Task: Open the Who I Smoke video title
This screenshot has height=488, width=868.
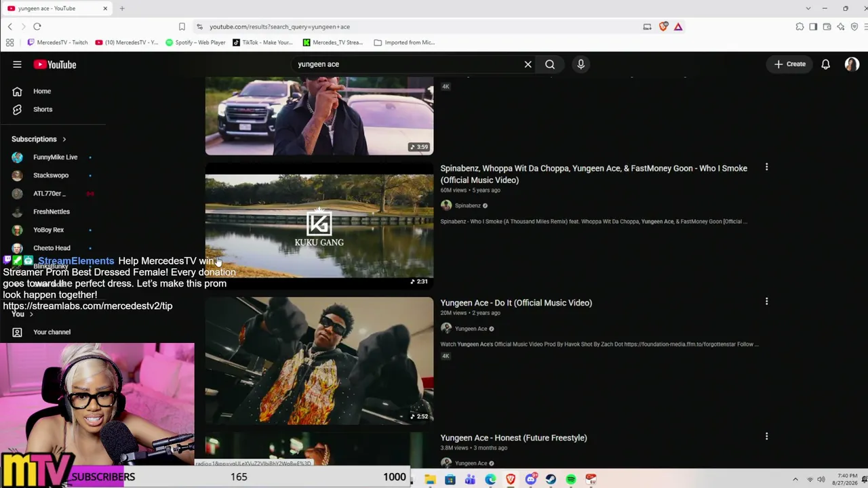Action: click(x=593, y=174)
